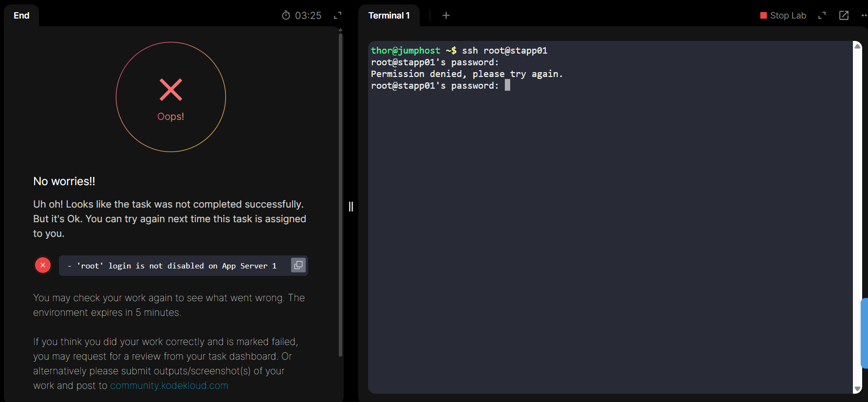Click the large Oops X icon

171,90
